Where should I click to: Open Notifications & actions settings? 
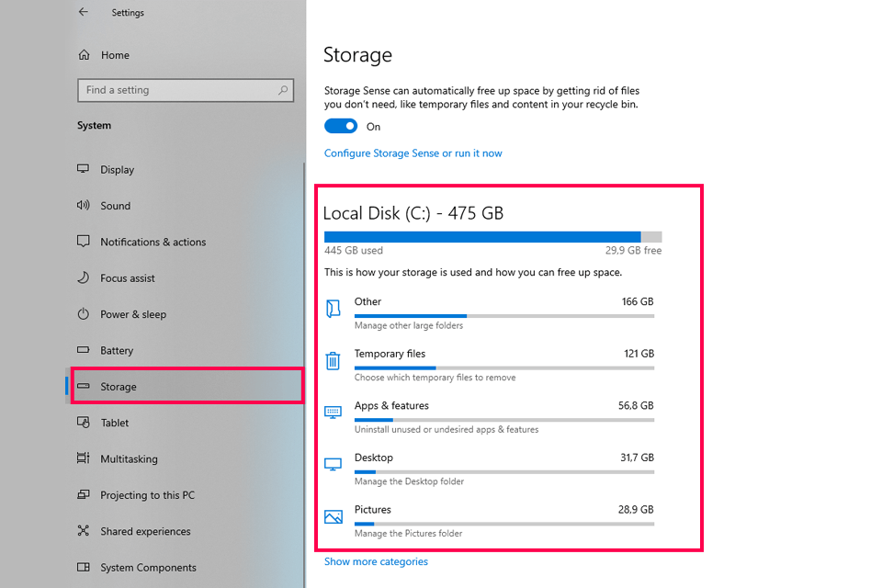(x=153, y=242)
